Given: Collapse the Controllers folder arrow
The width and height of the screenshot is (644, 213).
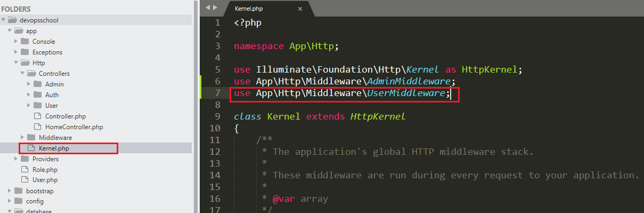Looking at the screenshot, I should [22, 74].
